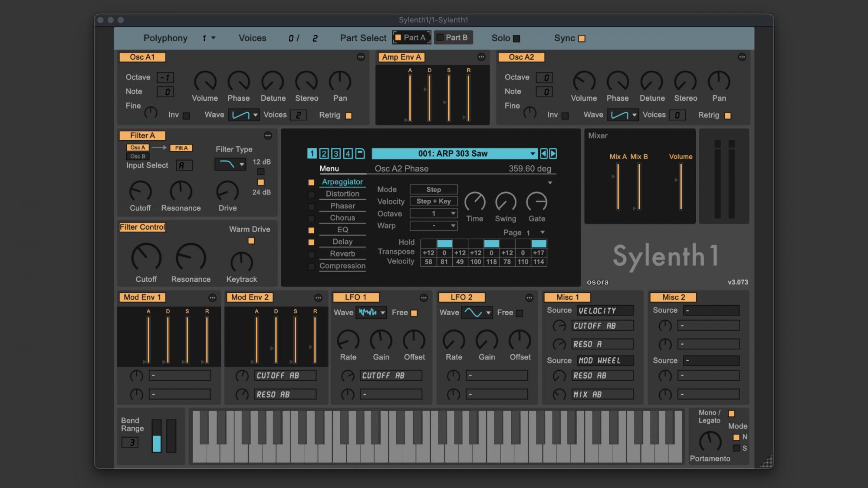
Task: Click the Portamento knob
Action: point(710,442)
